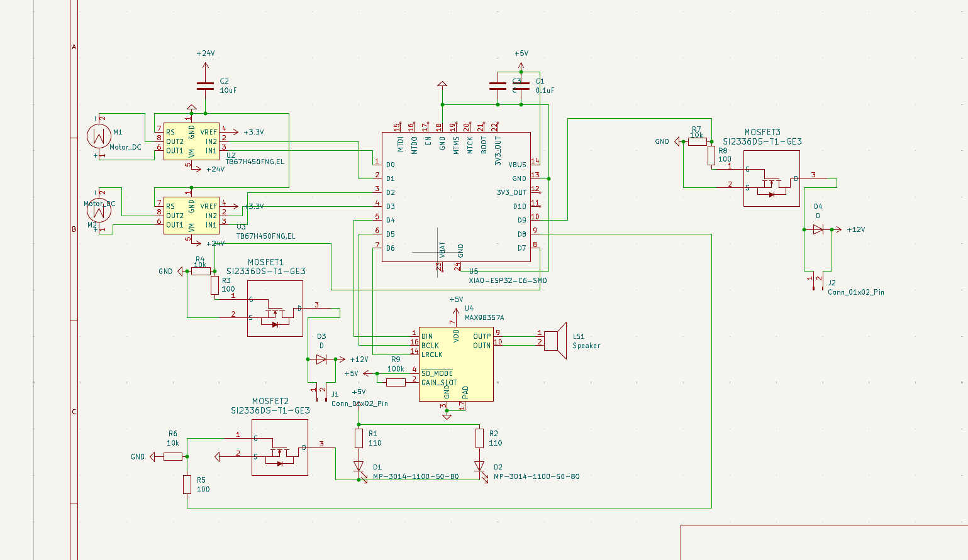This screenshot has width=968, height=560.
Task: Click the MAX98357A value label
Action: (x=484, y=318)
